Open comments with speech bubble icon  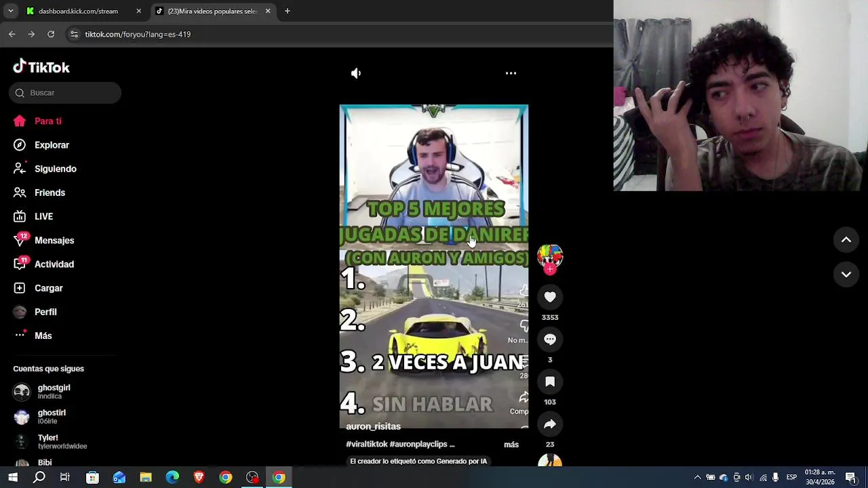(x=550, y=339)
